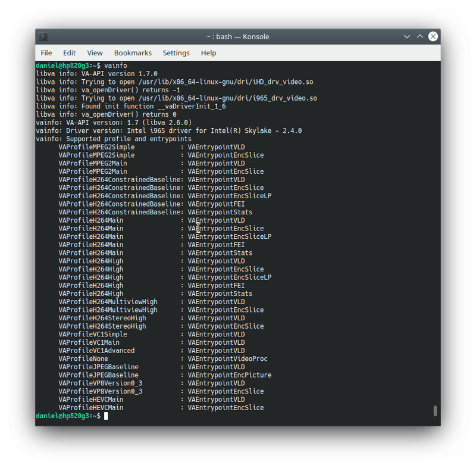Click 'VA-API version 1.7.0' text
This screenshot has height=468, width=476.
(x=120, y=74)
